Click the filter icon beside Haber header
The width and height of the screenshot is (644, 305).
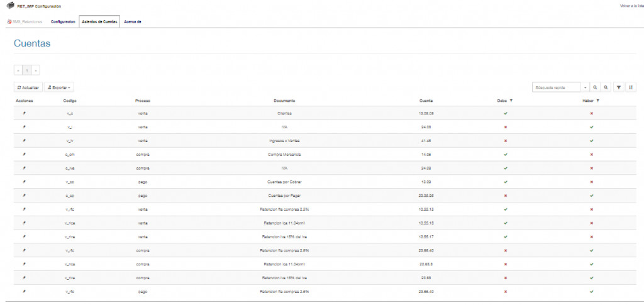[597, 101]
